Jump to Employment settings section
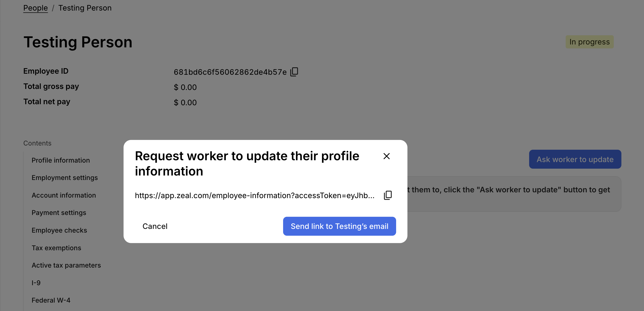 point(65,178)
